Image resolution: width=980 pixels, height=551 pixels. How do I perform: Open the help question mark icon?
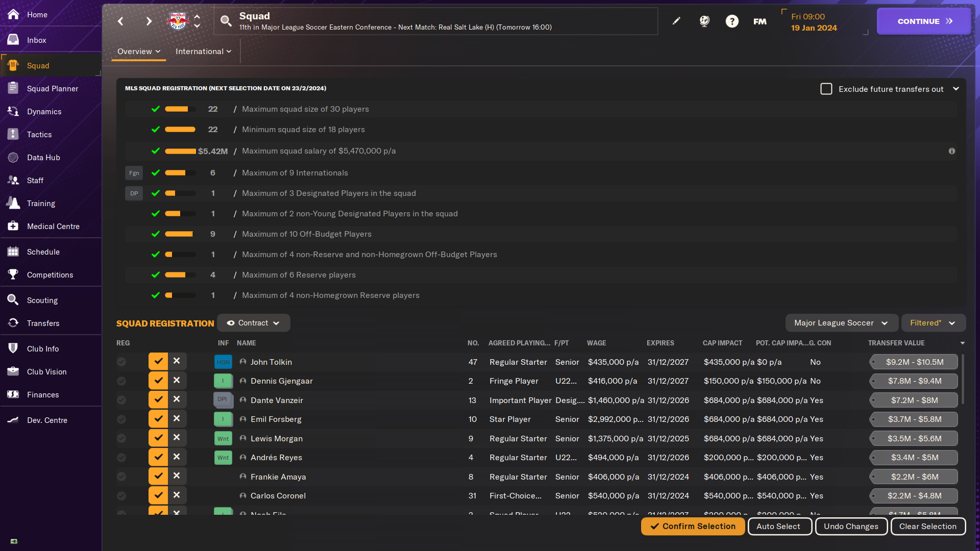point(732,21)
